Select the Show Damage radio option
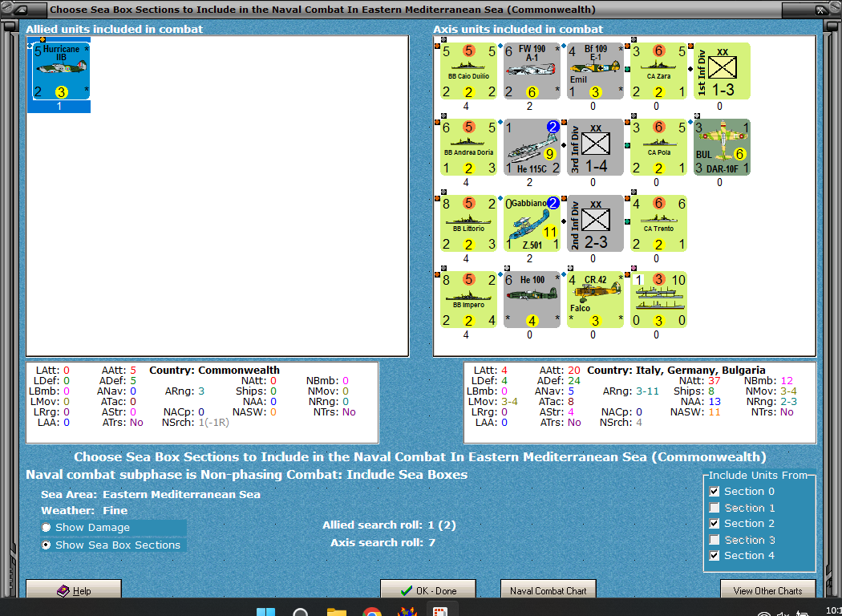Viewport: 842px width, 616px height. [47, 528]
